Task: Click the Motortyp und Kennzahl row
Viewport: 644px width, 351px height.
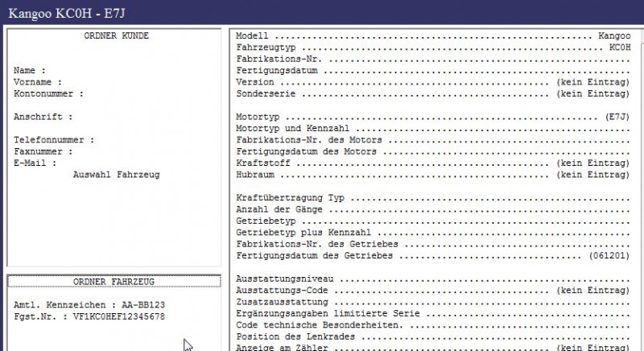Action: (x=433, y=128)
